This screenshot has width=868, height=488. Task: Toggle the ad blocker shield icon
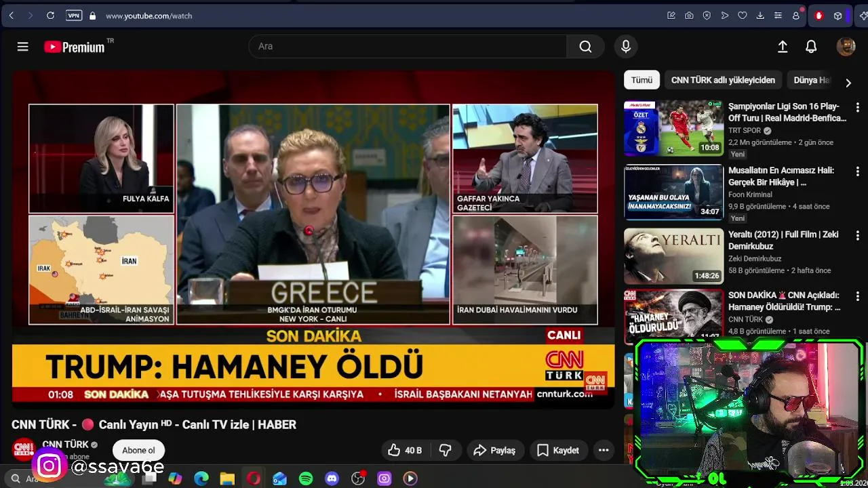pos(707,16)
